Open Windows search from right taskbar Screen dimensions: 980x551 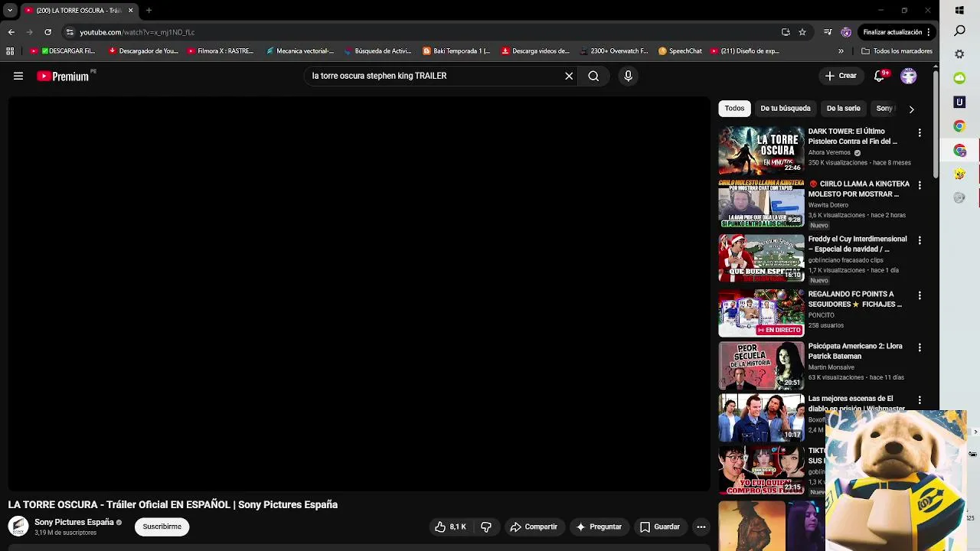959,31
